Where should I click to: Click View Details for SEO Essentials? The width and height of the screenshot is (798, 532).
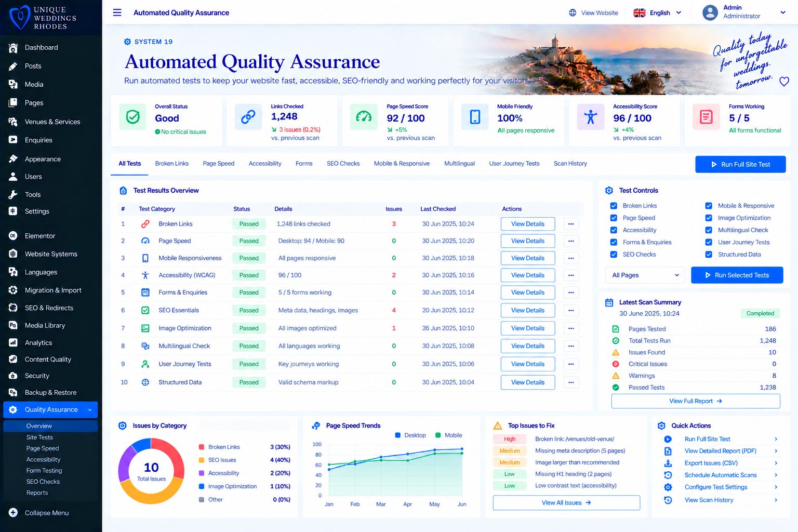tap(528, 310)
